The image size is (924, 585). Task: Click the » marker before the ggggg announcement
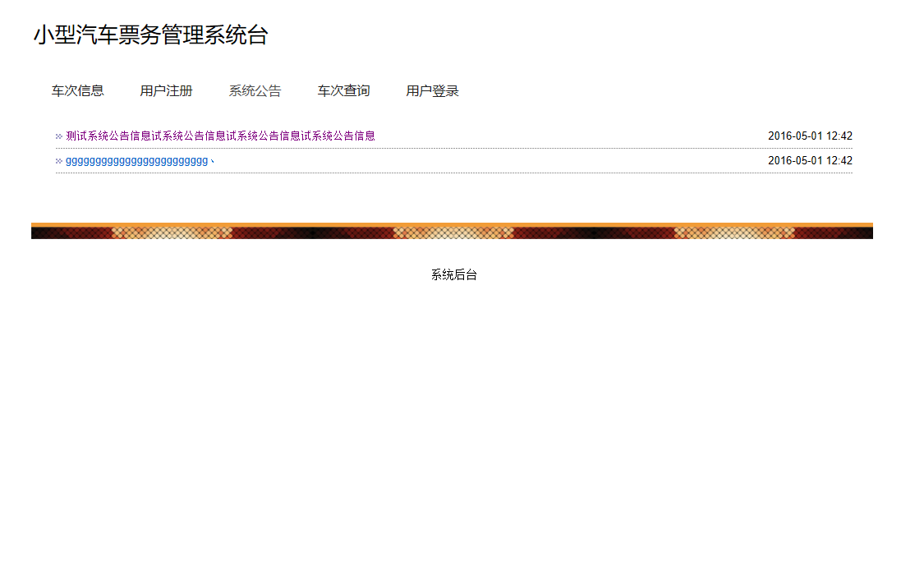pyautogui.click(x=57, y=161)
